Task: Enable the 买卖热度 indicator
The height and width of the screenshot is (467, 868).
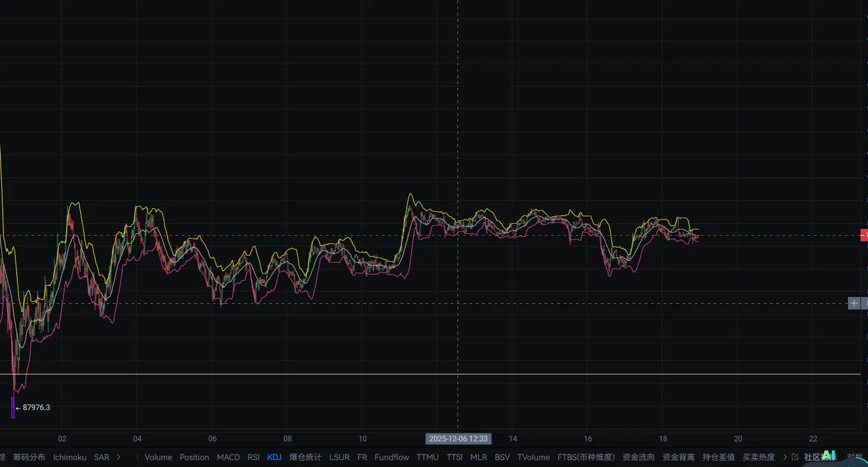Action: pos(758,457)
